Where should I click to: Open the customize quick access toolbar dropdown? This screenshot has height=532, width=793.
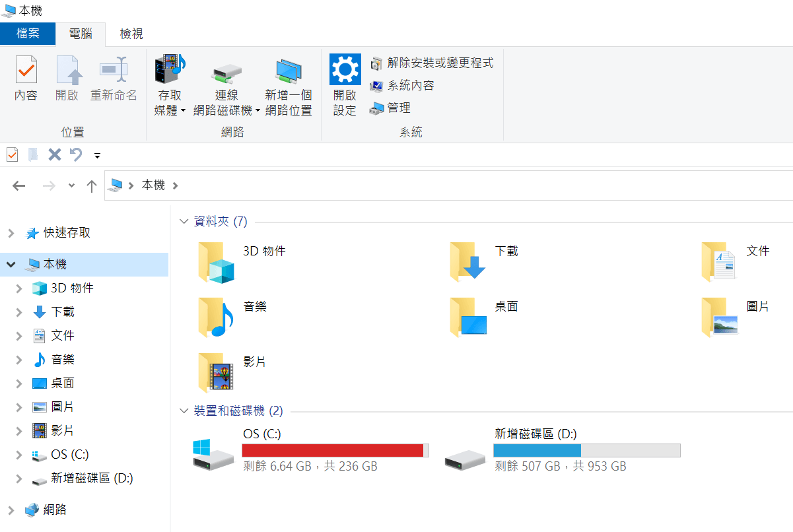[x=97, y=156]
